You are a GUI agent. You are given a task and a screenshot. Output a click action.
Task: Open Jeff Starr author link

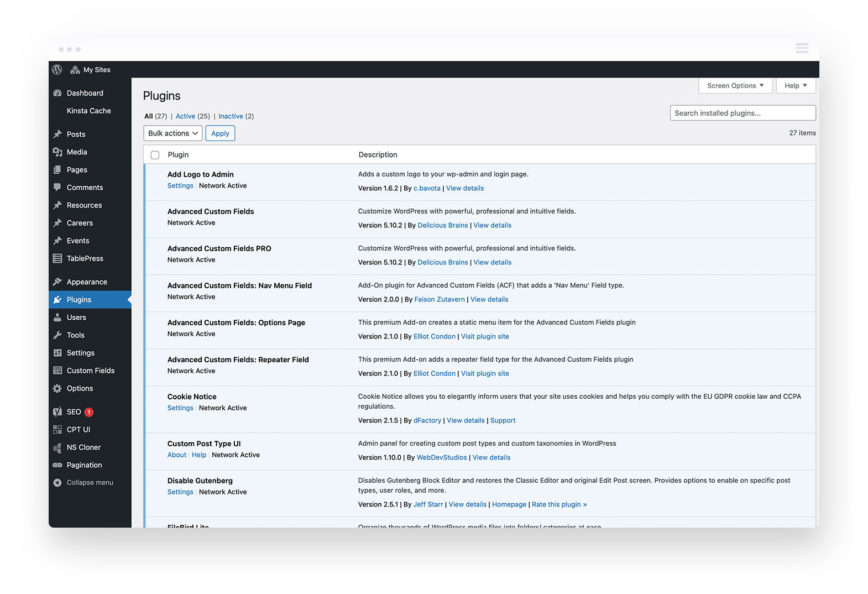(428, 505)
